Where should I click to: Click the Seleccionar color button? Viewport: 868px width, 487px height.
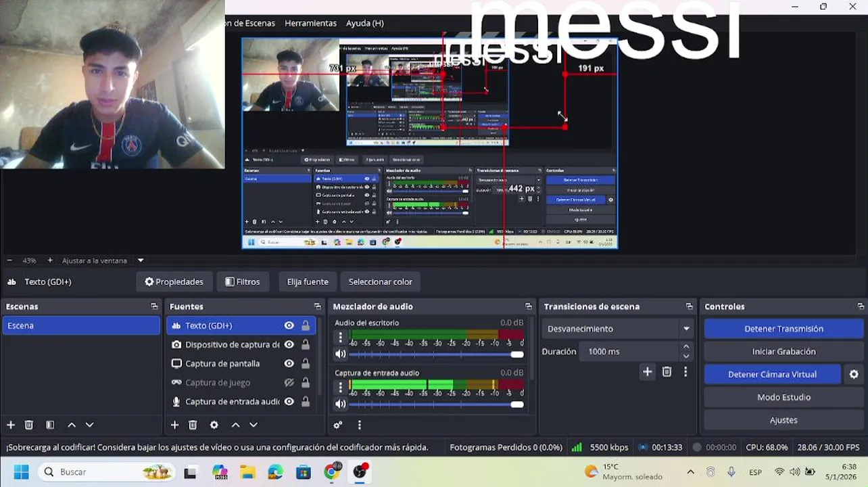click(x=381, y=281)
